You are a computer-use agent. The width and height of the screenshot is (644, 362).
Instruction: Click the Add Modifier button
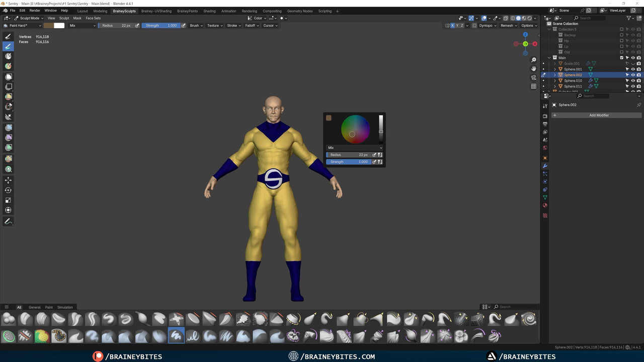coord(599,115)
